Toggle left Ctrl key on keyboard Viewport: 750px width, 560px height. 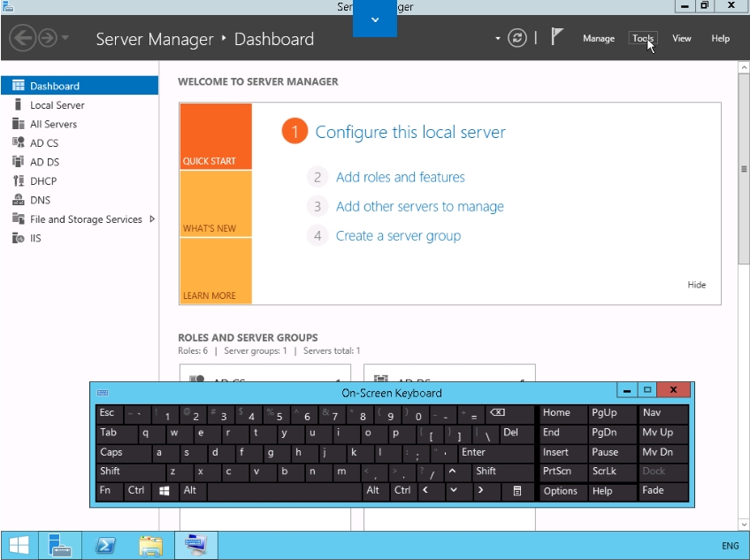(137, 491)
